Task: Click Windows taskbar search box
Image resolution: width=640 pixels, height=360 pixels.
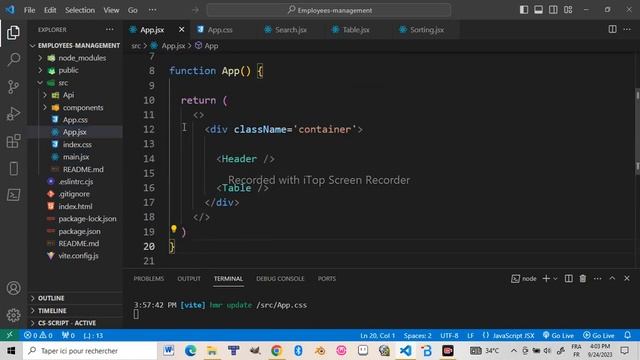Action: [90, 351]
